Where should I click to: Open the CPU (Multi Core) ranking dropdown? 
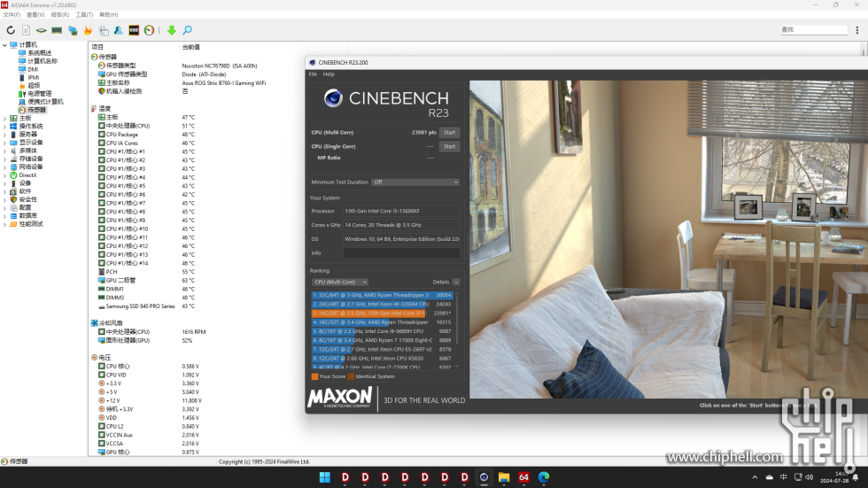(340, 283)
